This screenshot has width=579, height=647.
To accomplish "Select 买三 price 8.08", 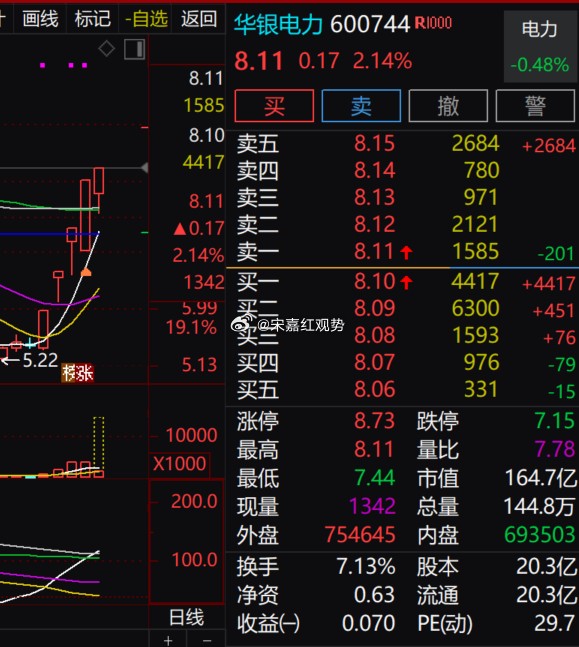I will (374, 335).
